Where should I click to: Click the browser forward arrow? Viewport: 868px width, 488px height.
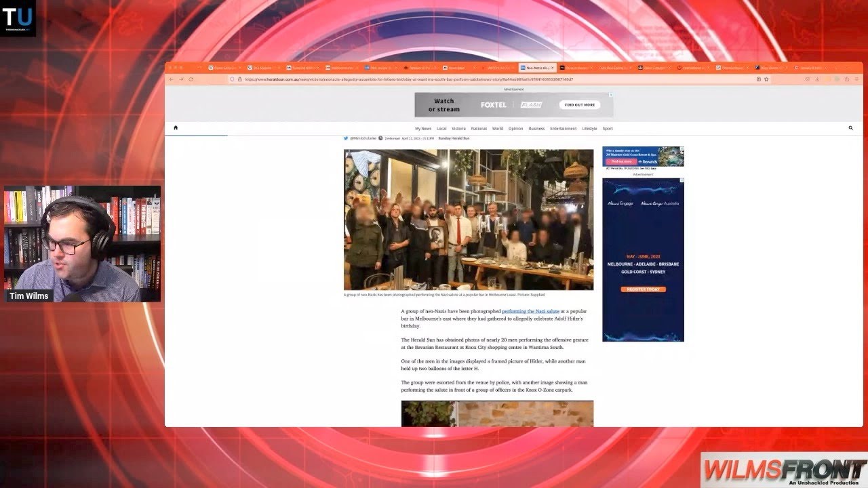[181, 79]
